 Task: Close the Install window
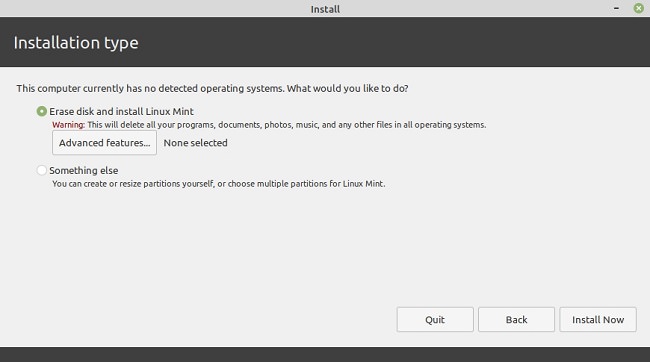pyautogui.click(x=638, y=8)
